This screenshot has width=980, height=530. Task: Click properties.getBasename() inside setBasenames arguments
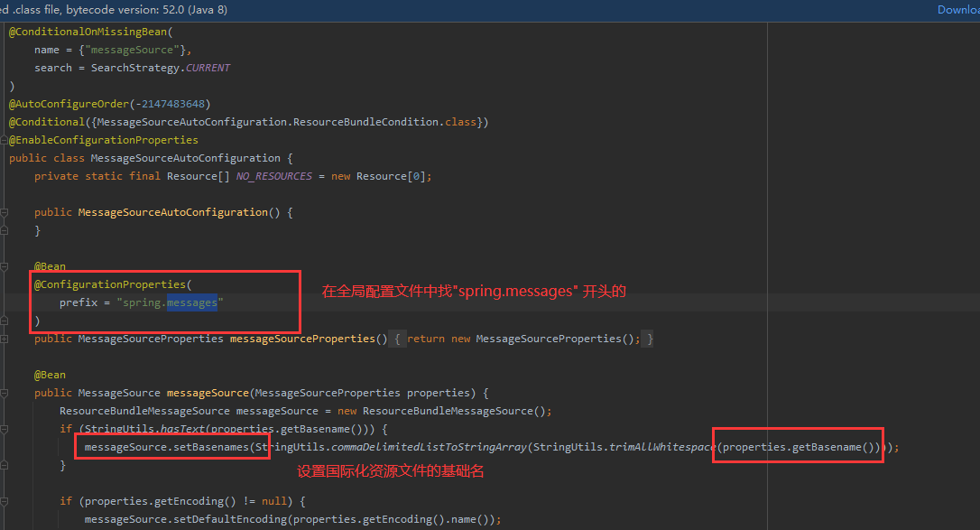click(800, 448)
